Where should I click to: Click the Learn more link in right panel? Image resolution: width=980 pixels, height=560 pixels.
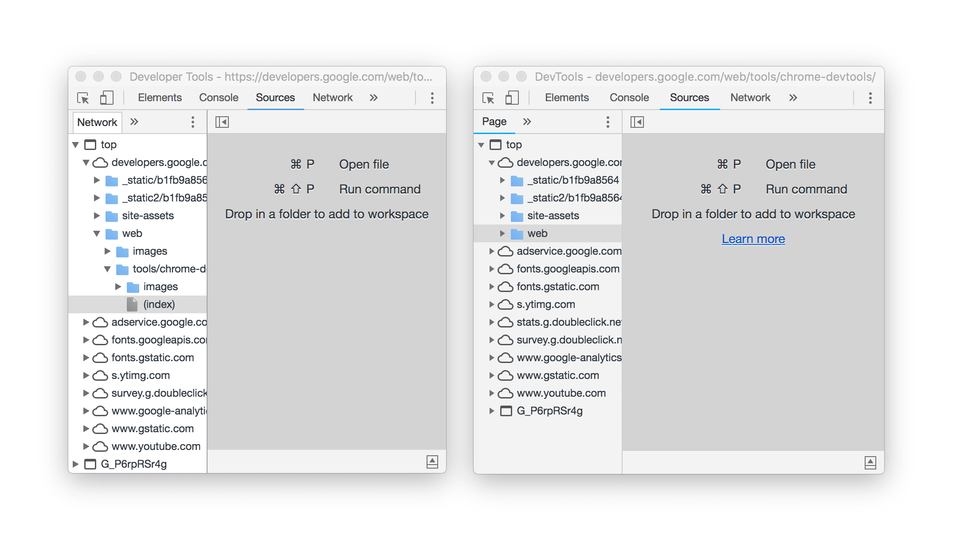point(755,239)
